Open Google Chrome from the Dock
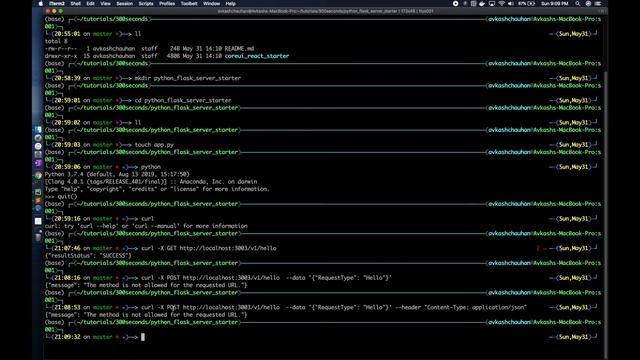The height and width of the screenshot is (360, 640). click(38, 175)
